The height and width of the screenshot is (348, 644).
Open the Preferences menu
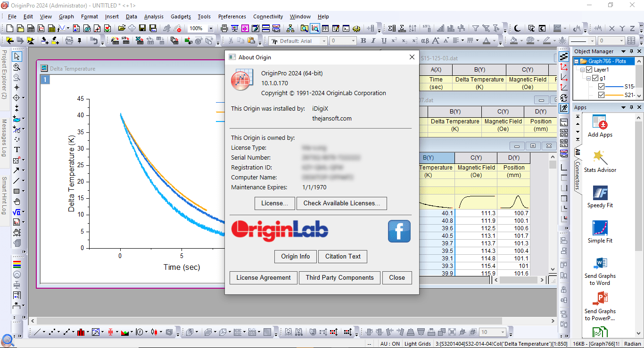click(232, 16)
